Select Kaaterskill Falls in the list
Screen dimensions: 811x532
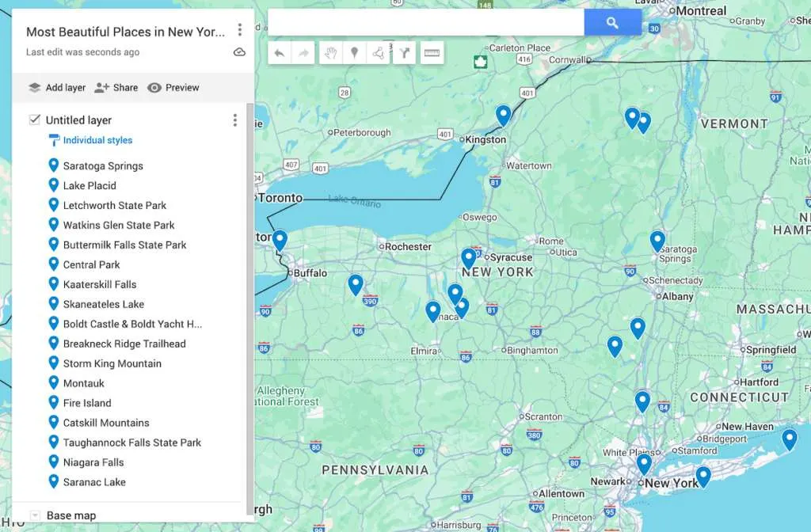point(100,284)
